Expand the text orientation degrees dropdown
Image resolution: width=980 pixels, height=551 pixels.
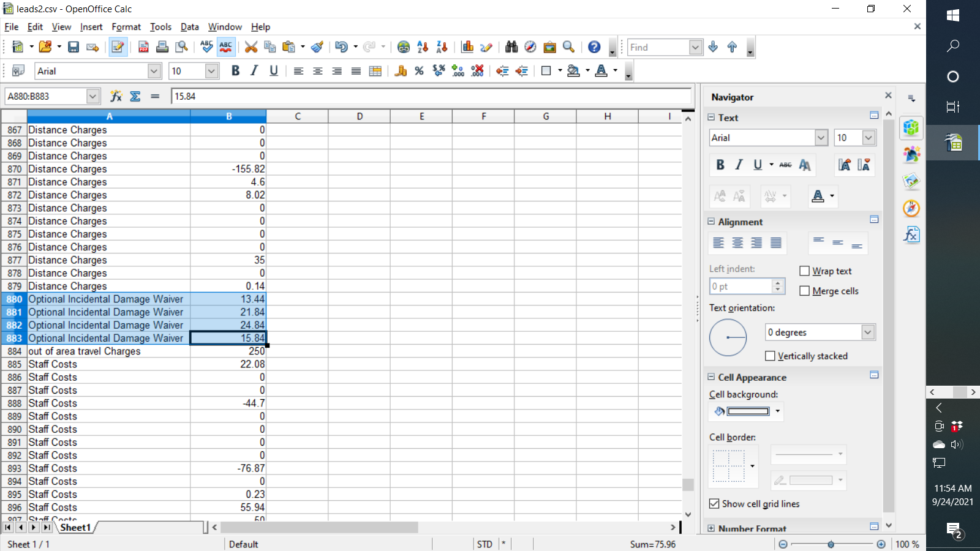(x=868, y=332)
